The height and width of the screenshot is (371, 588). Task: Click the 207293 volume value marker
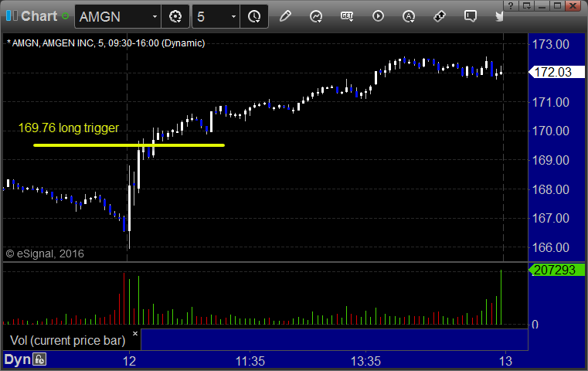tap(556, 270)
